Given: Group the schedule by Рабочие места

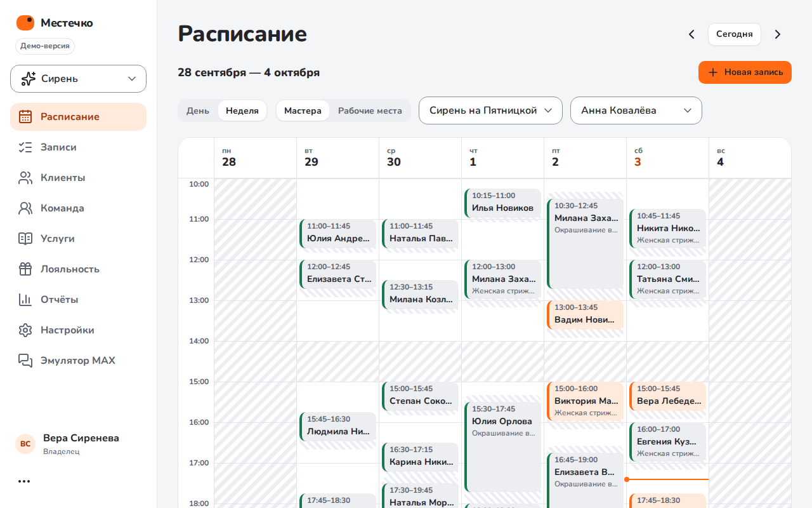Looking at the screenshot, I should (x=370, y=110).
